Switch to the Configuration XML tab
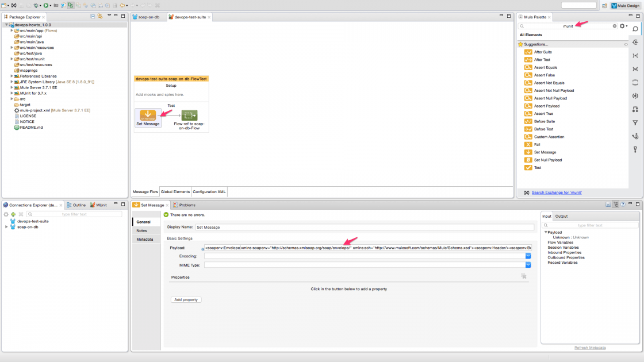The height and width of the screenshot is (362, 644). pos(209,192)
